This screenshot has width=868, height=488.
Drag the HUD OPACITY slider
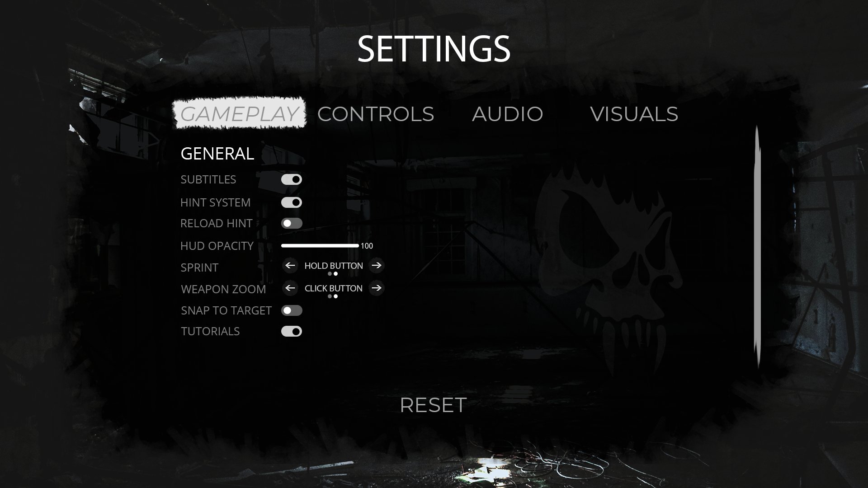click(358, 245)
